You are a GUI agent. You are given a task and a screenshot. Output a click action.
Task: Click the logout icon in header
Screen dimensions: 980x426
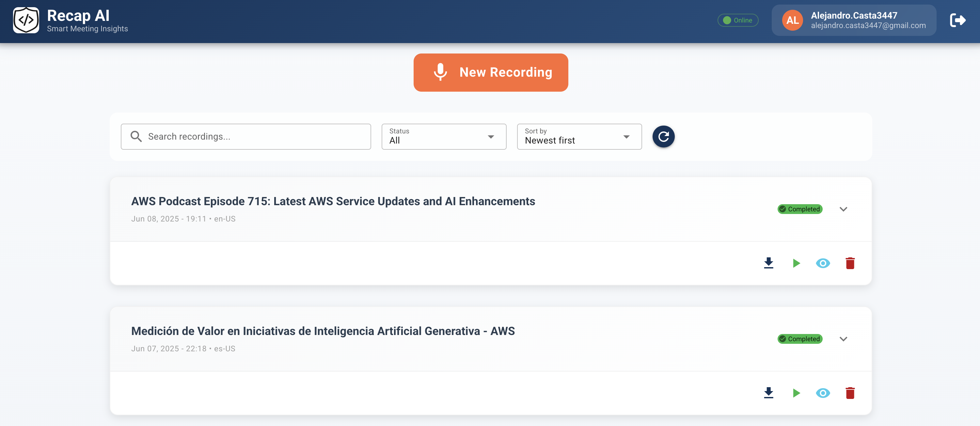pos(957,20)
